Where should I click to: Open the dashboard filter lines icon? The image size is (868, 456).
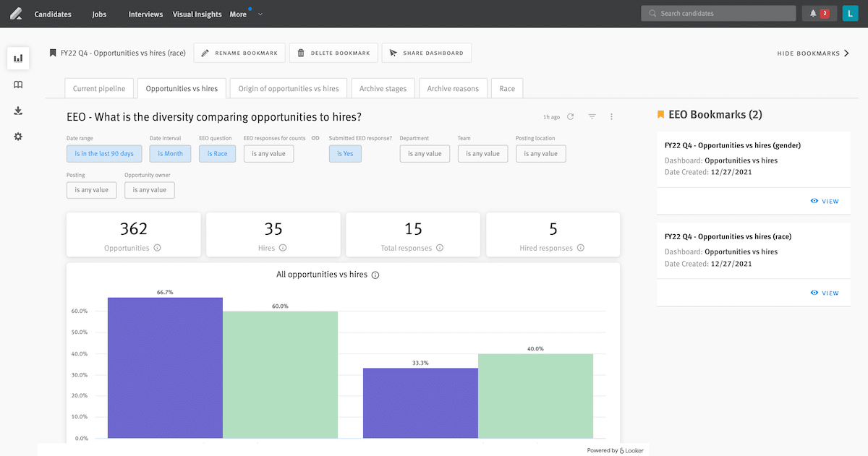592,116
